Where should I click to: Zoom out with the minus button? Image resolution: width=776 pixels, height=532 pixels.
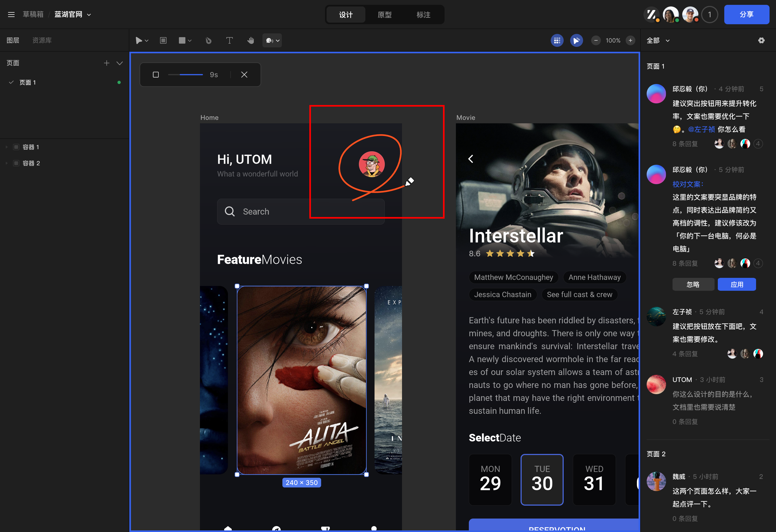pos(596,40)
